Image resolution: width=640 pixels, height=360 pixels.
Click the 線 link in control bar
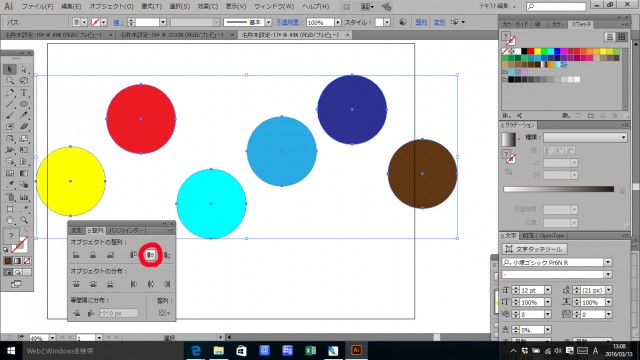tap(118, 22)
